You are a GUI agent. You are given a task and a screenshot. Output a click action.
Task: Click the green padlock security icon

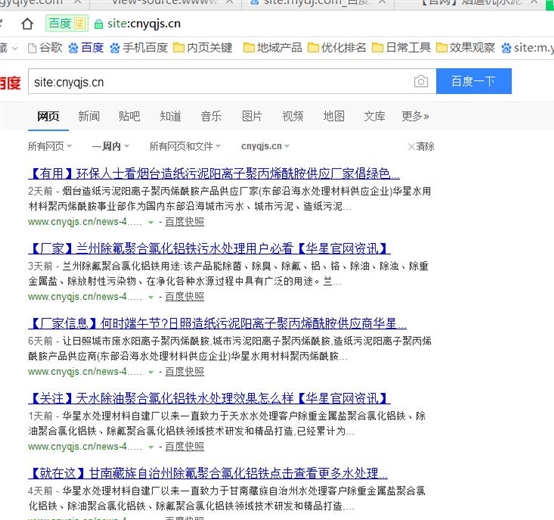(x=99, y=24)
